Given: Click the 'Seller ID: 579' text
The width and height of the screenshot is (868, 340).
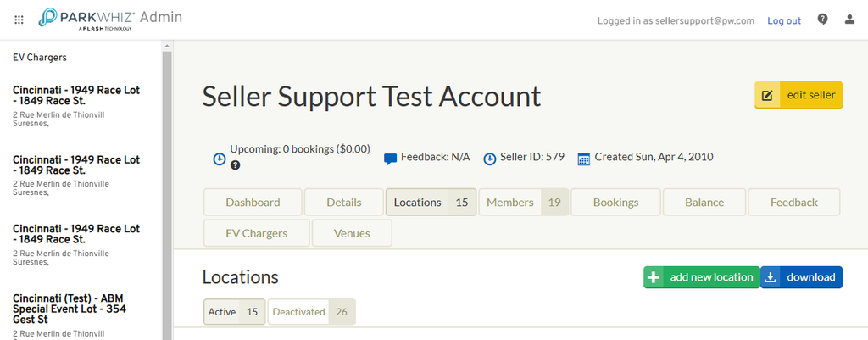Looking at the screenshot, I should pos(532,157).
